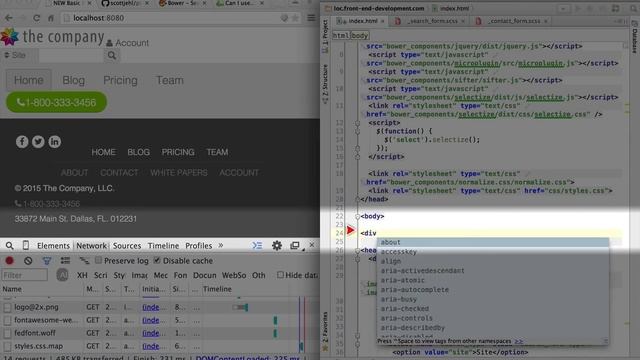Select 'about' autocomplete suggestion

(x=493, y=242)
